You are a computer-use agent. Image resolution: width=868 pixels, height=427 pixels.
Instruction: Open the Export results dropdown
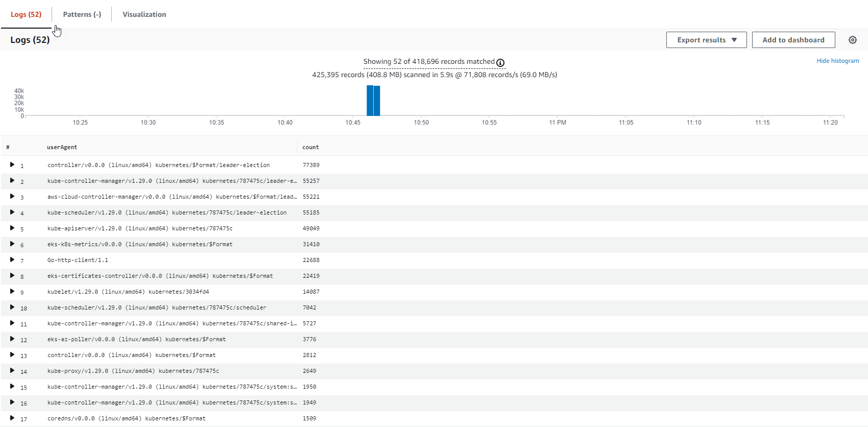point(706,40)
